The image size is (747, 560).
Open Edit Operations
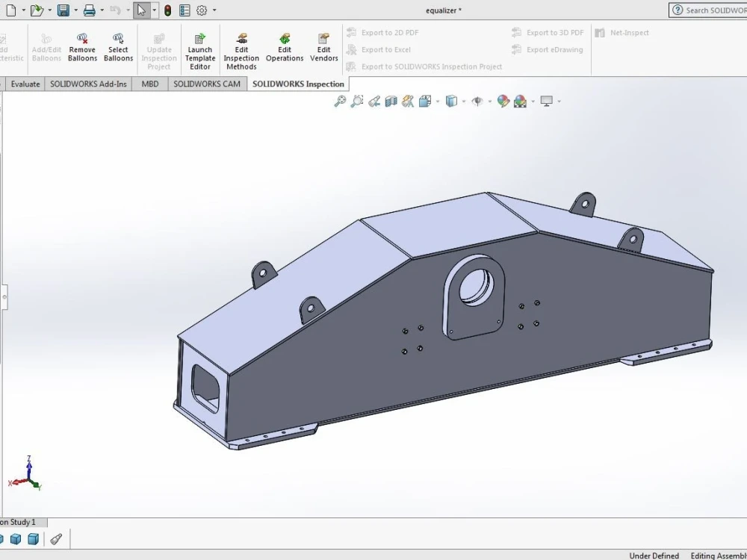285,48
